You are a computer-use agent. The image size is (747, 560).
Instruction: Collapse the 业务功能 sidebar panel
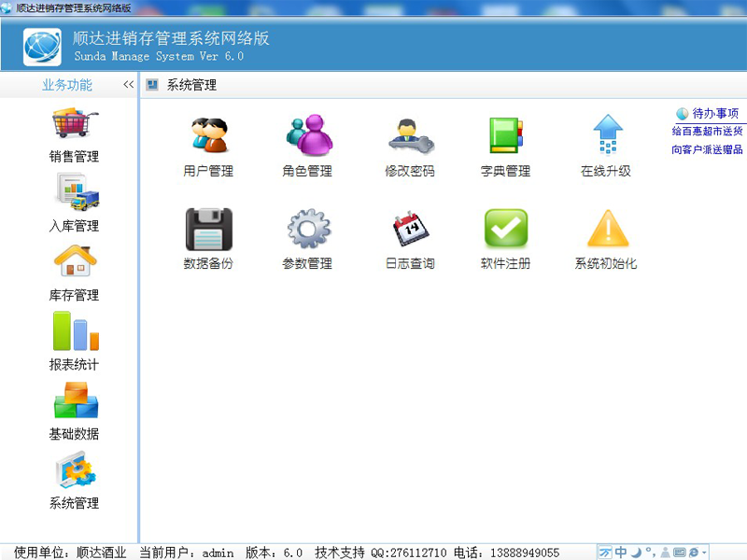[x=129, y=85]
